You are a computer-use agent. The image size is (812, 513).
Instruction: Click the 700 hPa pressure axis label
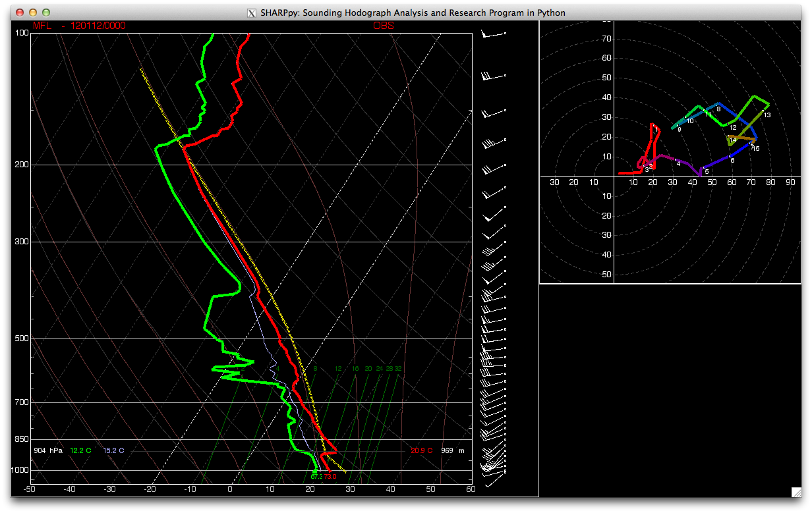coord(22,402)
